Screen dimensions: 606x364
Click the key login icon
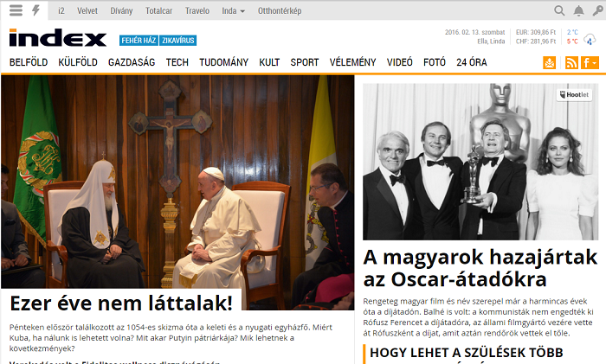click(598, 11)
